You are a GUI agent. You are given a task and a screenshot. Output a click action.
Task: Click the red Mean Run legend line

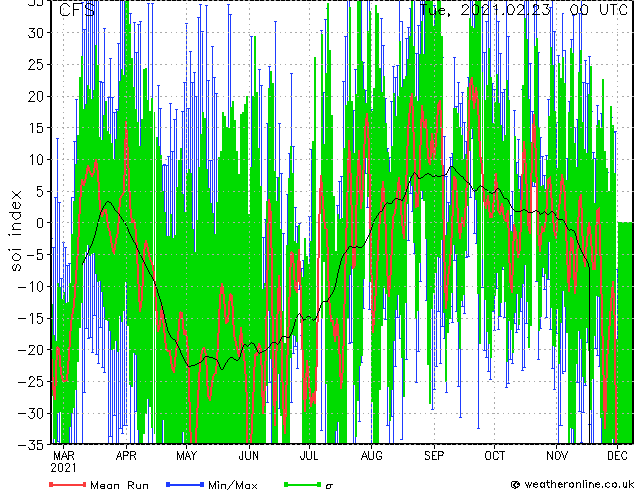[68, 484]
